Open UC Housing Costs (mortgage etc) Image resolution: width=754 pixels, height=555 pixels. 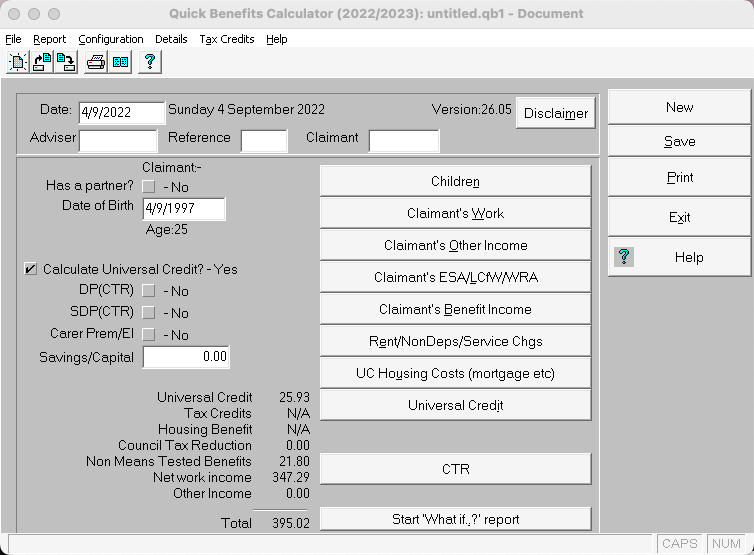click(455, 373)
